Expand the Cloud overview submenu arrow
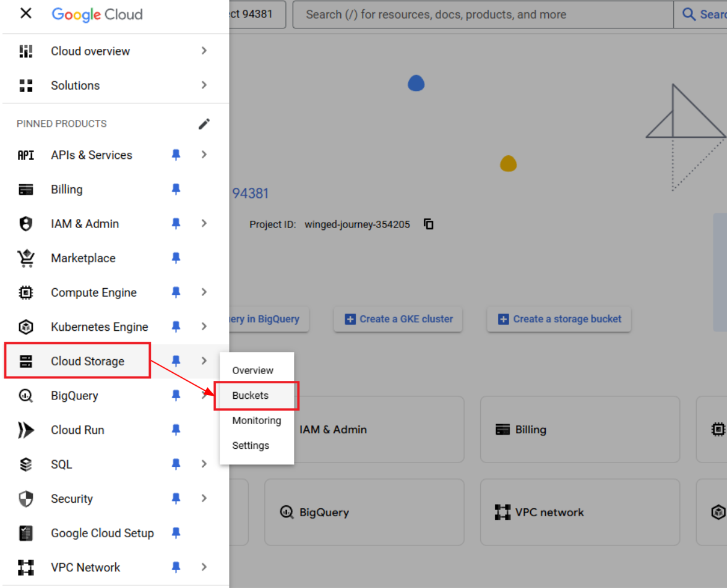727x588 pixels. [x=204, y=51]
